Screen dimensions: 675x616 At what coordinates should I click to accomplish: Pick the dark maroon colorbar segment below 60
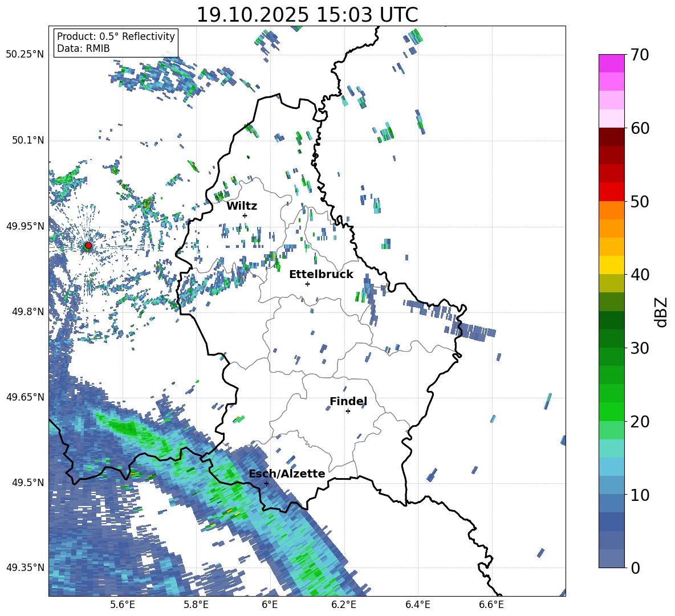coord(611,137)
